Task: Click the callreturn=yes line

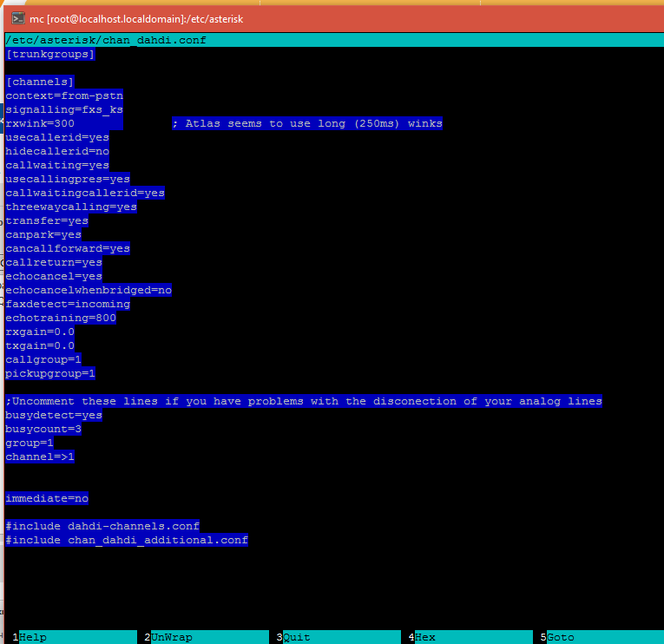Action: click(x=54, y=262)
